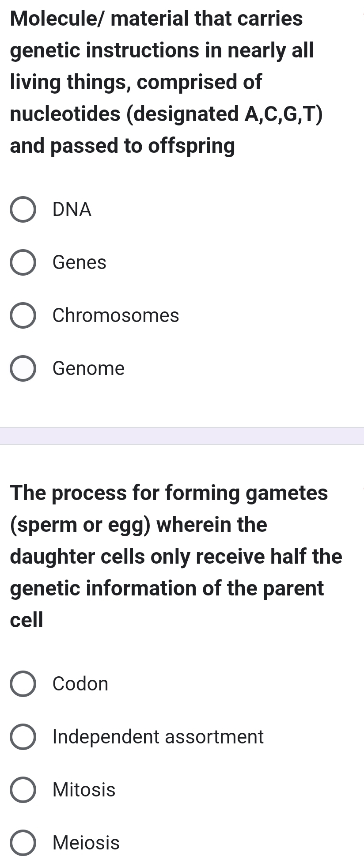Click the 'Independent assortment' option label
This screenshot has width=364, height=868.
pyautogui.click(x=158, y=737)
